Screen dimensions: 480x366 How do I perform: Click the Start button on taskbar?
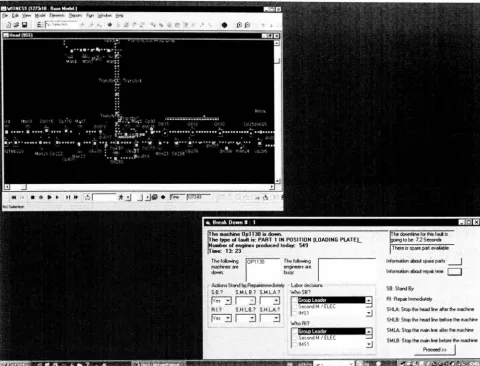point(15,364)
